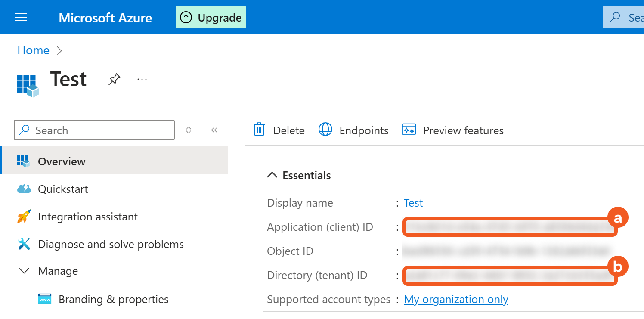Select Overview in the sidebar
Viewport: 644px width, 319px height.
click(x=62, y=161)
